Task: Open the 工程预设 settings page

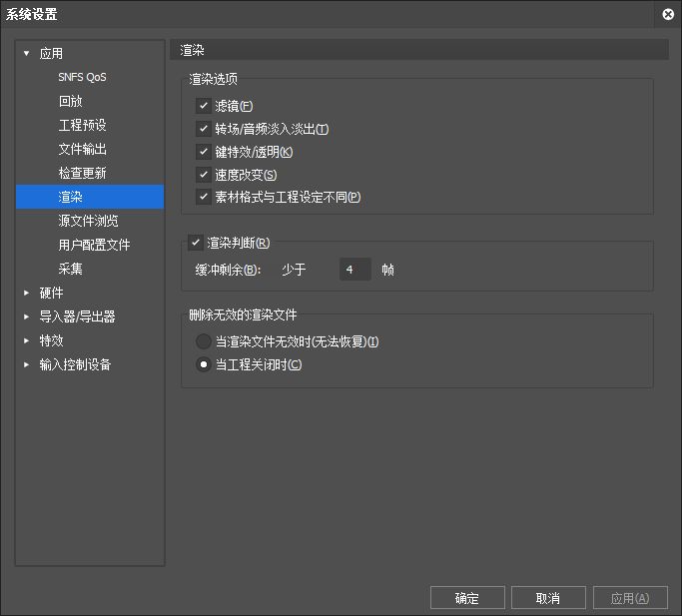Action: pos(82,125)
